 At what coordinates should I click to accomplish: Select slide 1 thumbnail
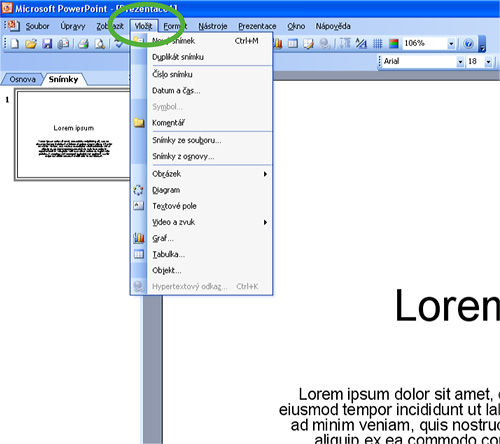click(73, 135)
